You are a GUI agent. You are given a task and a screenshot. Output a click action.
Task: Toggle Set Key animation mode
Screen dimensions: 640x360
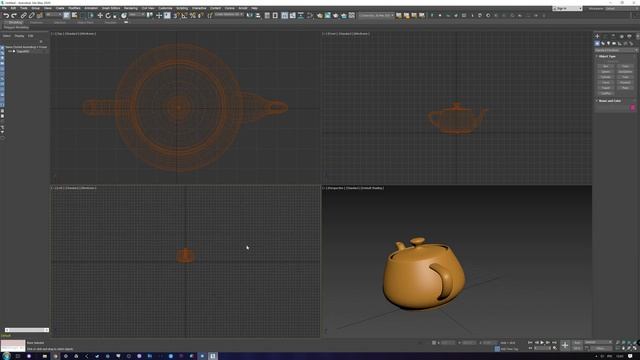coord(578,348)
